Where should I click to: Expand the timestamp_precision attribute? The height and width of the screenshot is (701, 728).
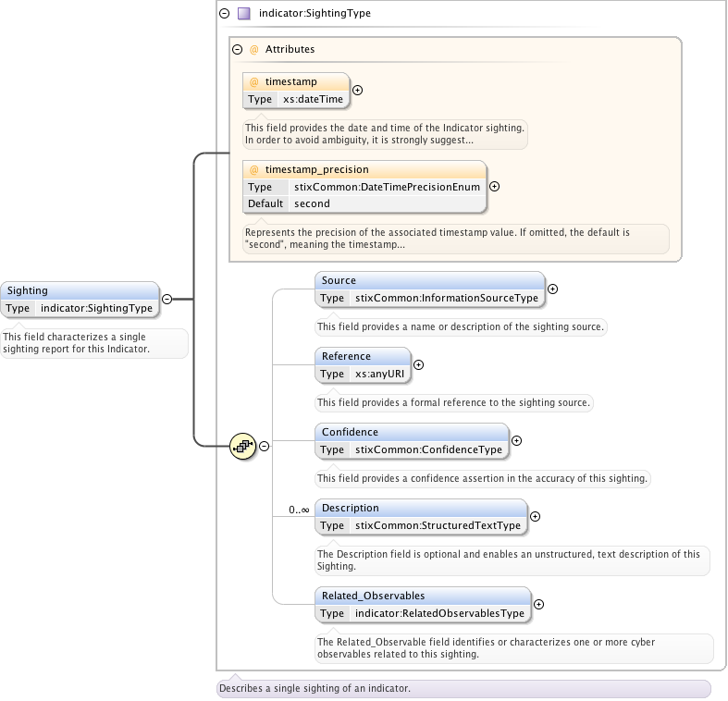coord(494,186)
